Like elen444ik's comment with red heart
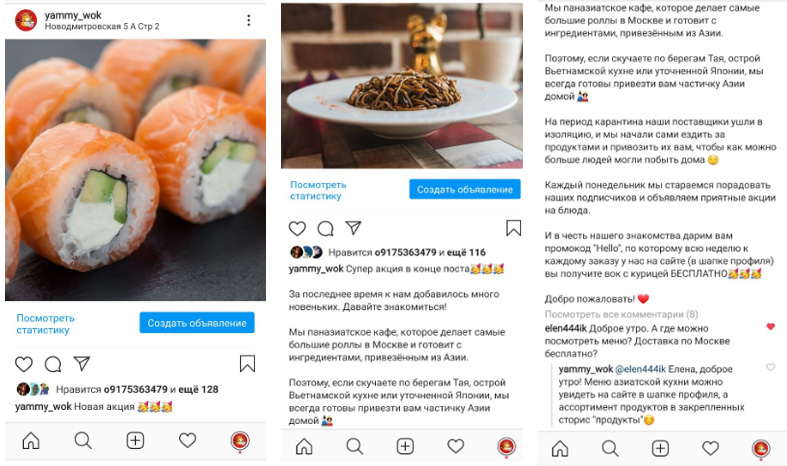The image size is (787, 466). (771, 326)
